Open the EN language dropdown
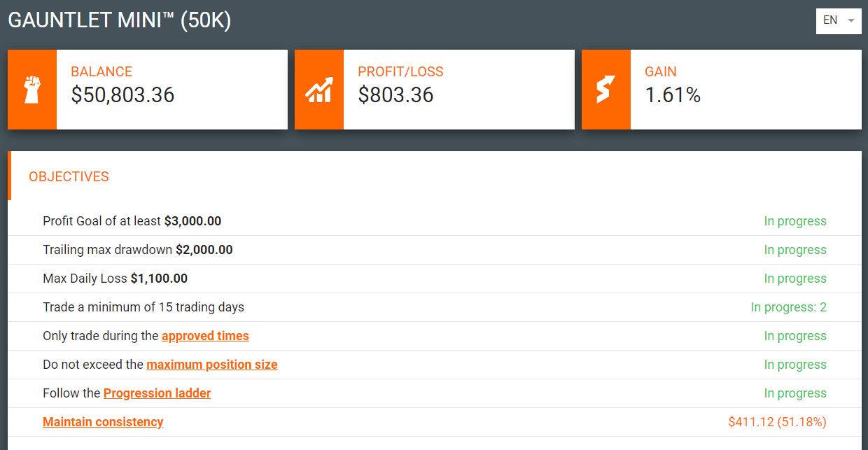This screenshot has width=868, height=450. pyautogui.click(x=839, y=20)
